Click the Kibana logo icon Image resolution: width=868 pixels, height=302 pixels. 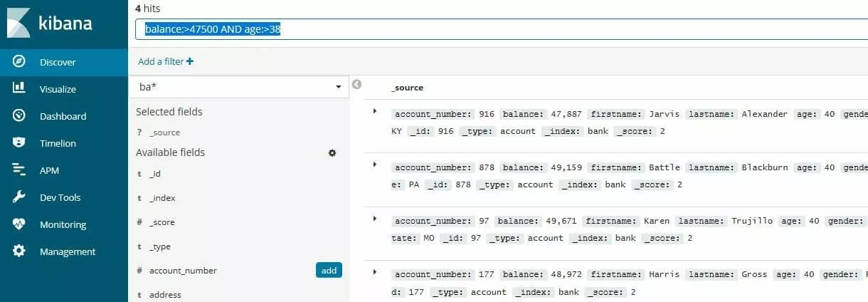tap(19, 23)
